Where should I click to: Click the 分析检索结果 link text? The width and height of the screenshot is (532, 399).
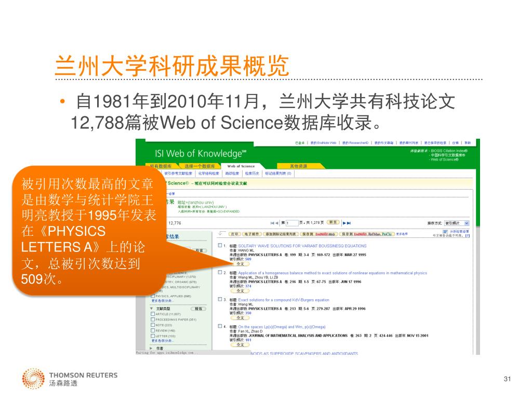click(459, 232)
